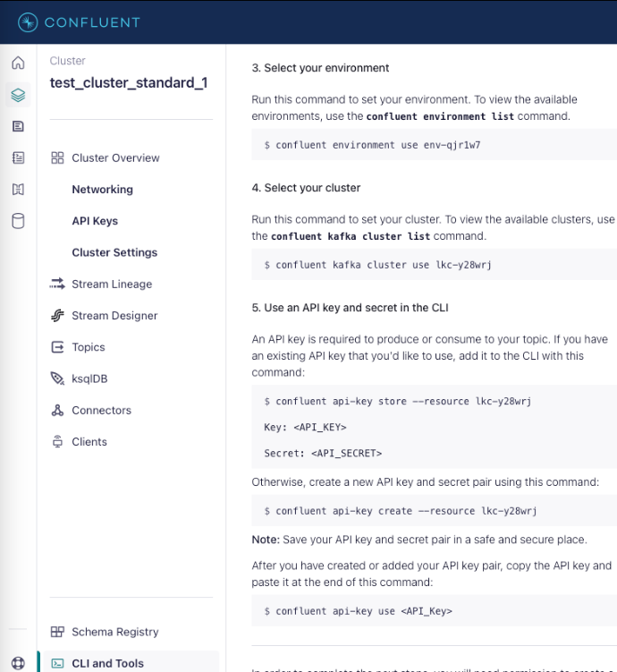Select CLI and Tools
The height and width of the screenshot is (672, 617).
coord(108,663)
